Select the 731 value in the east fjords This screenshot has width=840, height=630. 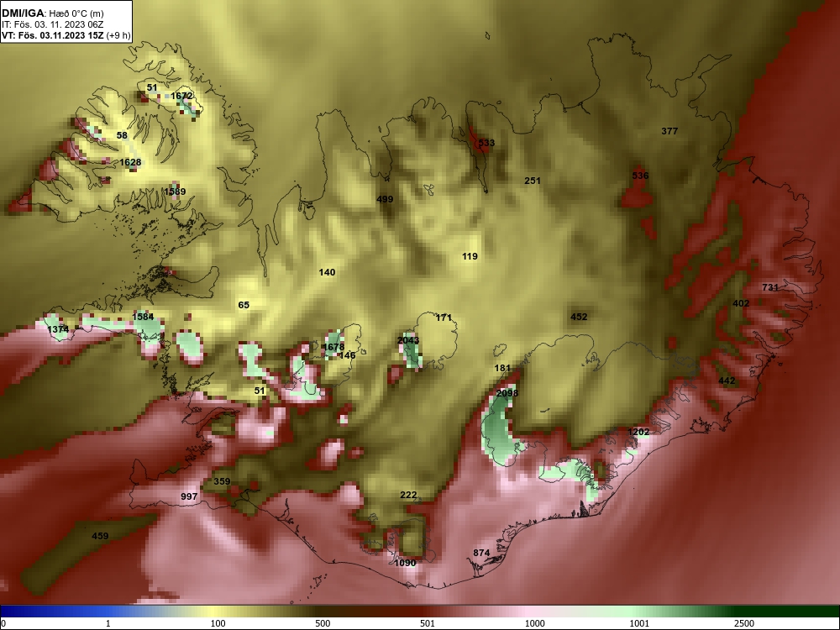(x=769, y=287)
